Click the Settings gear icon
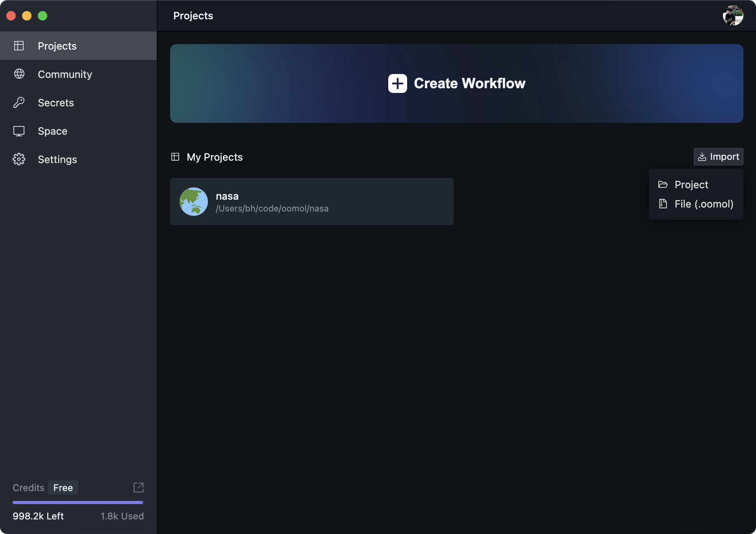Viewport: 756px width, 534px height. click(x=19, y=159)
